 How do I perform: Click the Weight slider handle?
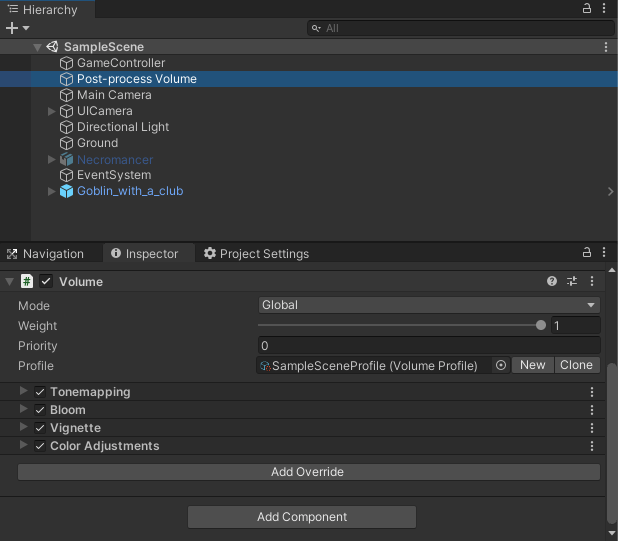(x=541, y=325)
